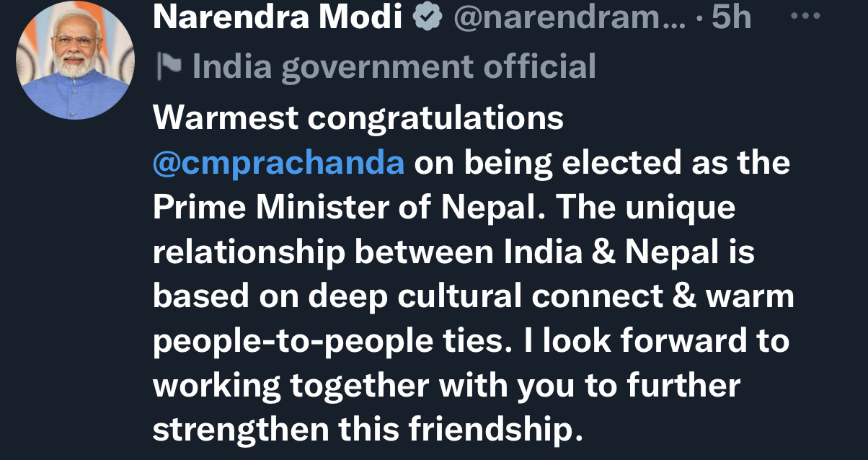Open the Narendra Modi display name
Viewport: 868px width, 460px height.
[277, 19]
